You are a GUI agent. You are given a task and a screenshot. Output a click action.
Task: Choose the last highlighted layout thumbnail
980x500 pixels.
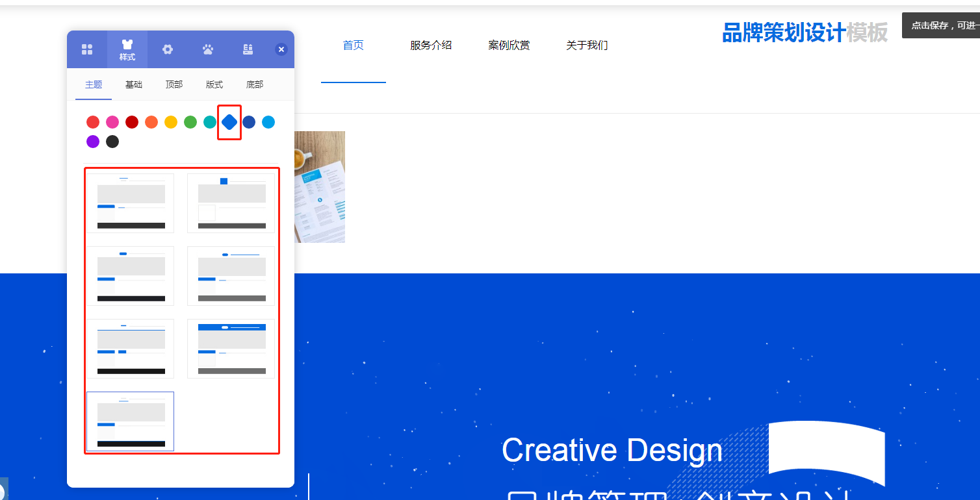tap(130, 421)
